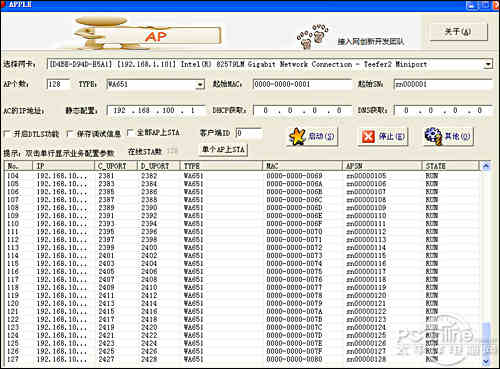Click the MAC column header

pos(302,166)
